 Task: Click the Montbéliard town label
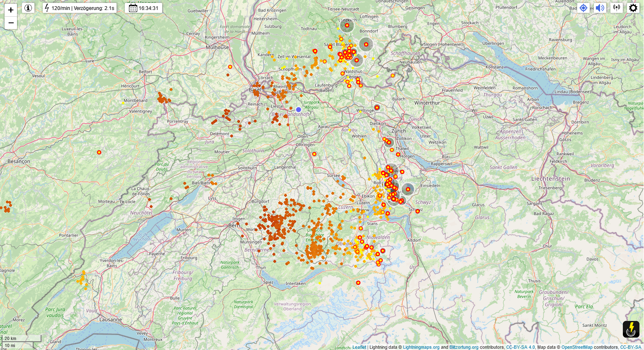[136, 100]
